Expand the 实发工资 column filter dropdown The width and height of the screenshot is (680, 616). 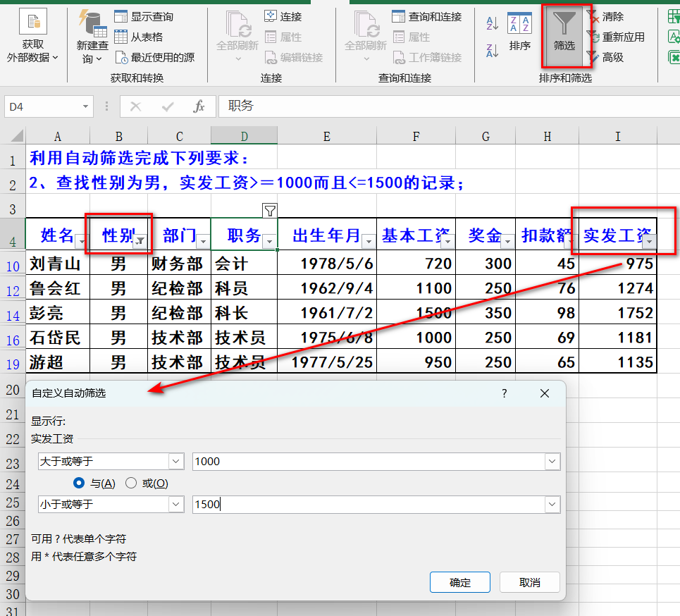[x=649, y=242]
